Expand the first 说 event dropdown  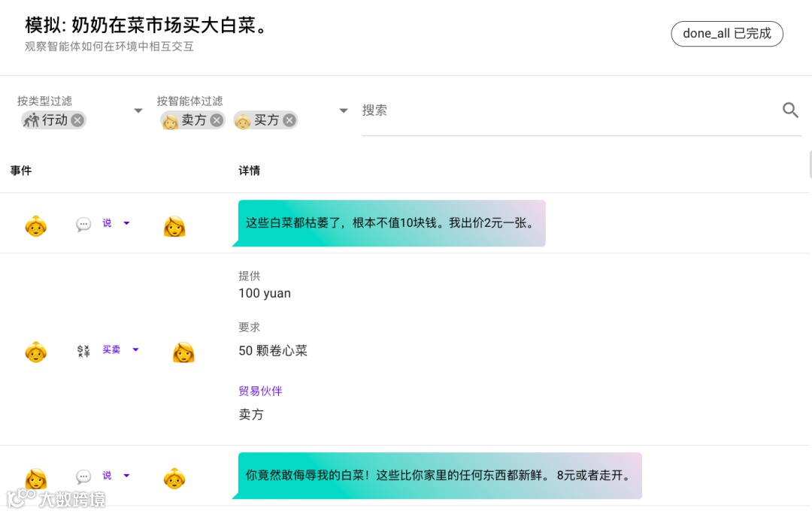click(x=126, y=223)
